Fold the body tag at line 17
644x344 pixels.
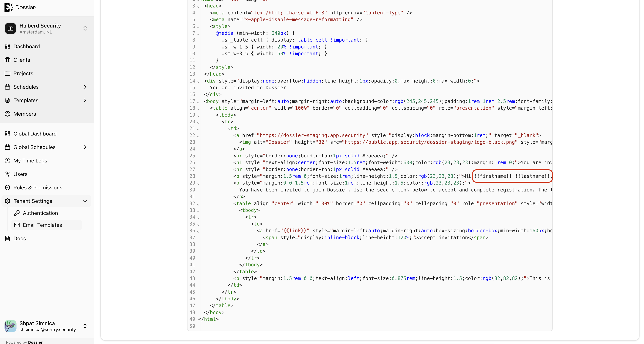point(198,102)
